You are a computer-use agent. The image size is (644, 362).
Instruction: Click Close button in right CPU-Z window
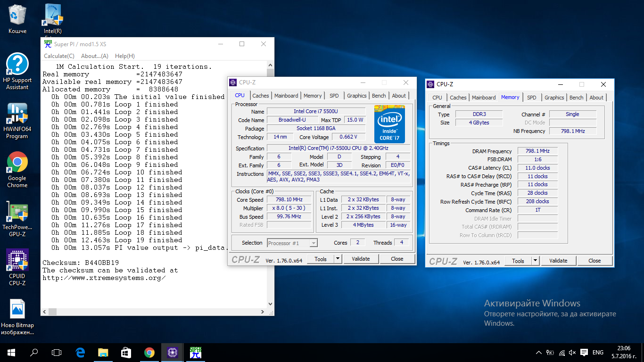[x=594, y=261]
